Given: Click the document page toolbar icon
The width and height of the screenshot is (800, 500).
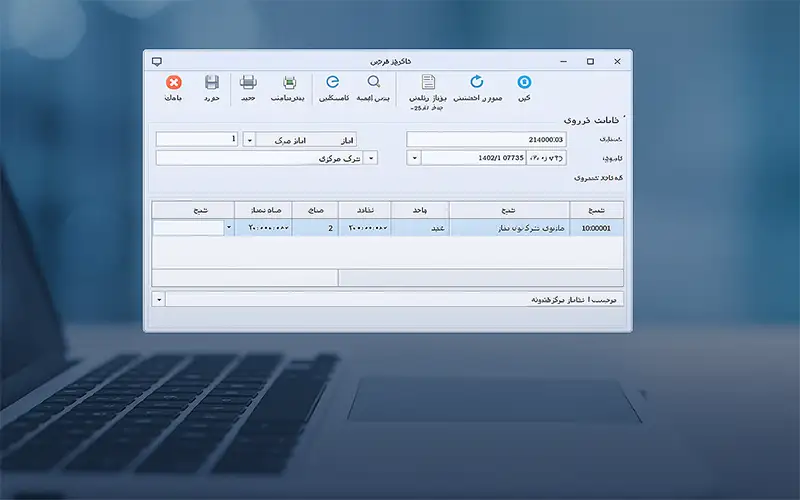Looking at the screenshot, I should point(428,83).
